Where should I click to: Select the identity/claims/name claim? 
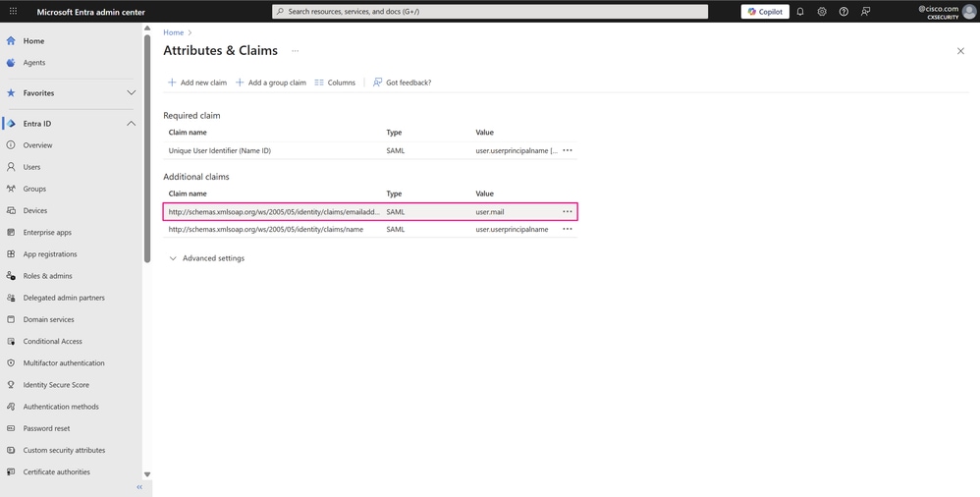click(266, 230)
